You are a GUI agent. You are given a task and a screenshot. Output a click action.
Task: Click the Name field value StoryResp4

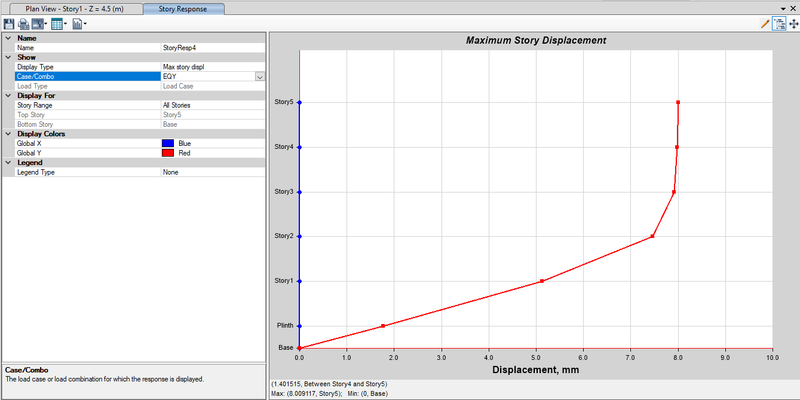[x=212, y=47]
